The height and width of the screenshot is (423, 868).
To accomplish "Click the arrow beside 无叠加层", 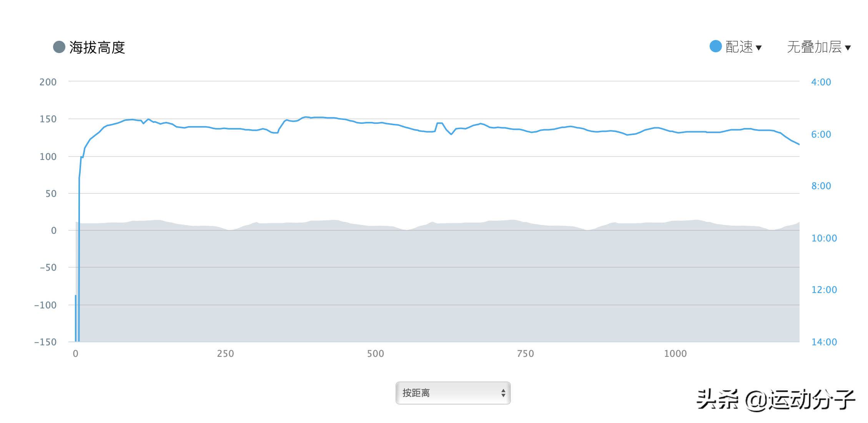I will coord(848,48).
